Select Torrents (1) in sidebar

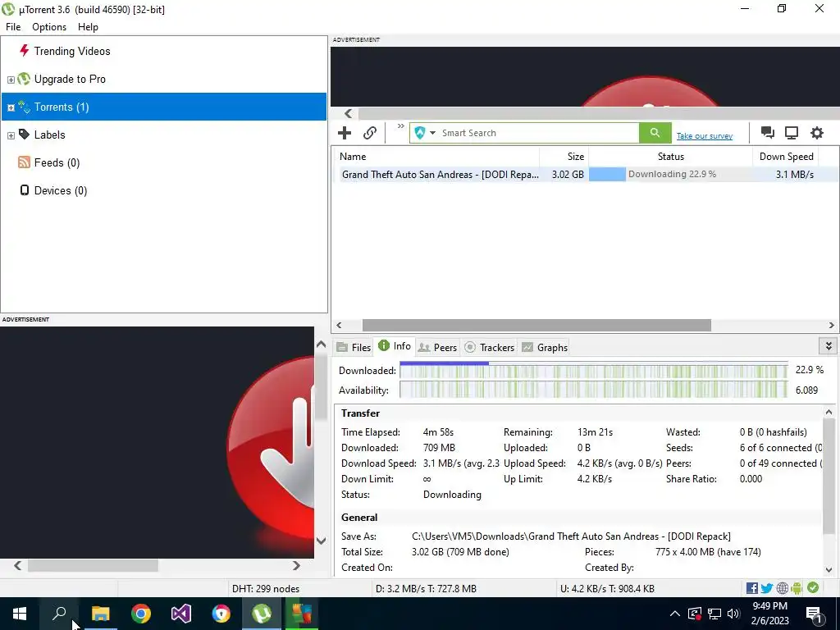164,107
